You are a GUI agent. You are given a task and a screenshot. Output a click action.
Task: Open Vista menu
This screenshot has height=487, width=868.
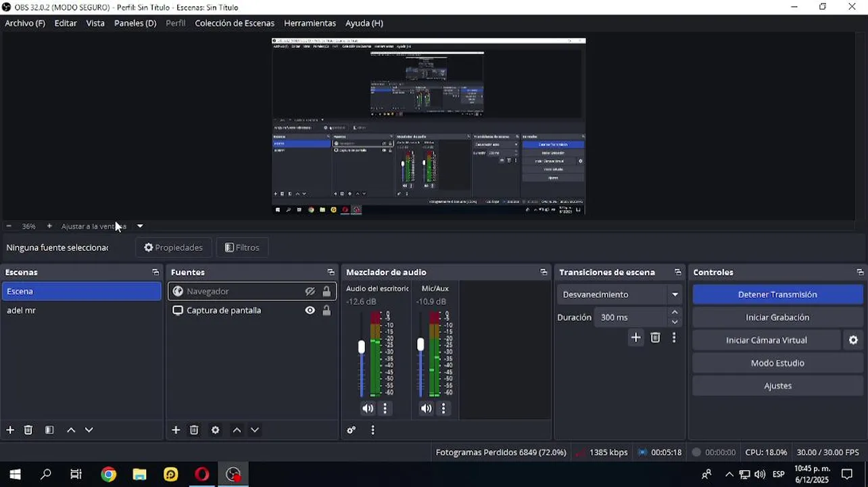[x=95, y=23]
